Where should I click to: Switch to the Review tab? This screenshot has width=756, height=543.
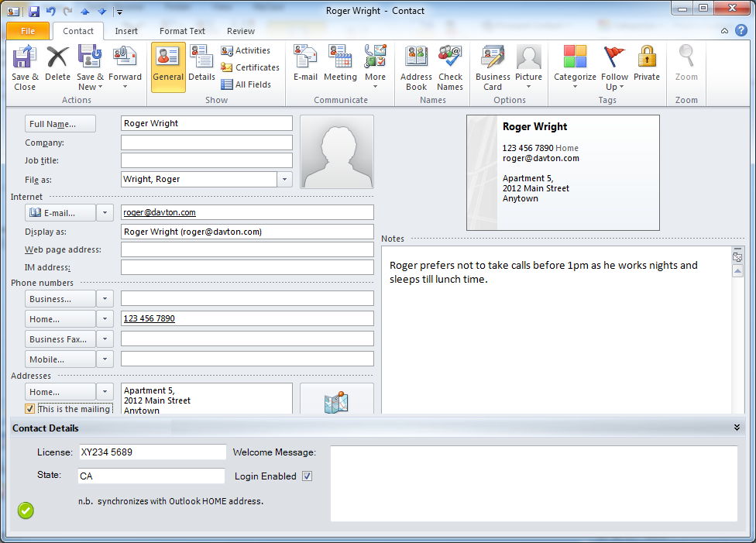241,31
